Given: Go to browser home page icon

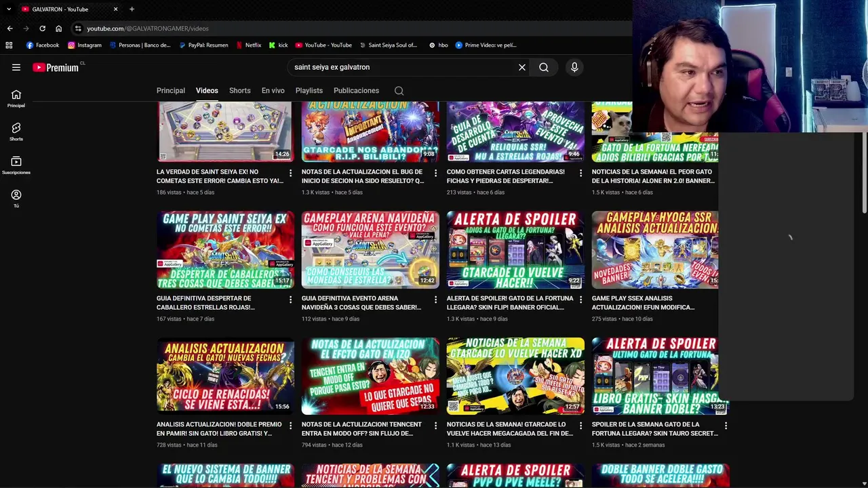Looking at the screenshot, I should tap(58, 28).
